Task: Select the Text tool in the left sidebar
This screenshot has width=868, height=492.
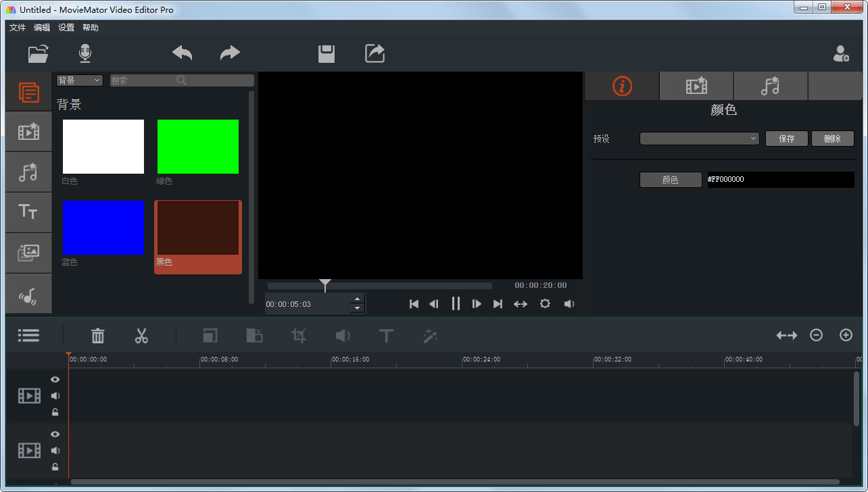Action: (x=28, y=212)
